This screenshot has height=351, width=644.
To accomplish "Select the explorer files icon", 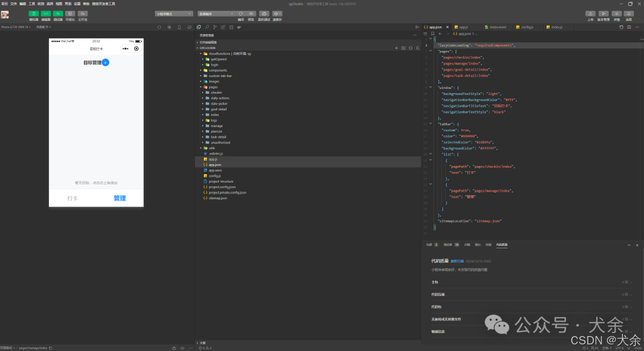I will coord(199,27).
